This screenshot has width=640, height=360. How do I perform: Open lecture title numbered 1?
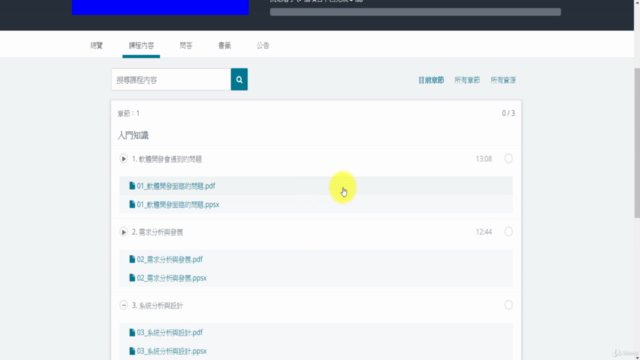pos(167,159)
